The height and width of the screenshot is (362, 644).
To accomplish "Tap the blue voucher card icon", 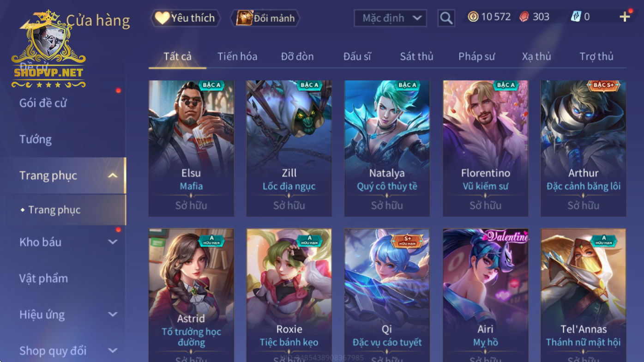I will click(x=576, y=17).
